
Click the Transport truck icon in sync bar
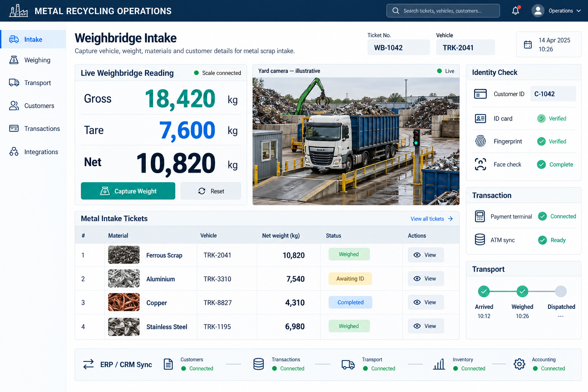(x=348, y=364)
